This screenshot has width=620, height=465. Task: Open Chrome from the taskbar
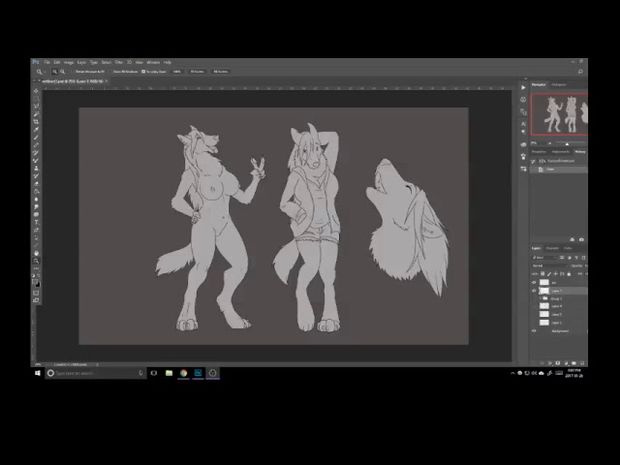(183, 373)
